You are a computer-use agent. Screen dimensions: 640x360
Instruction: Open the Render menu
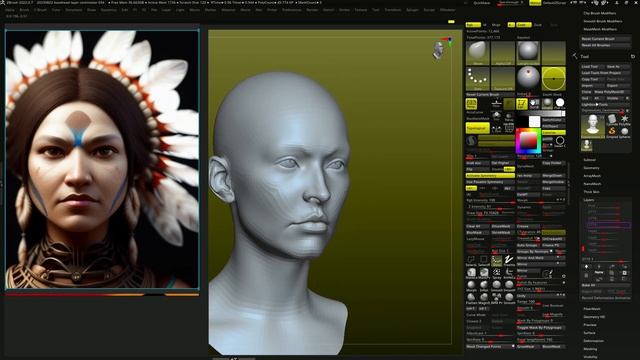[312, 10]
